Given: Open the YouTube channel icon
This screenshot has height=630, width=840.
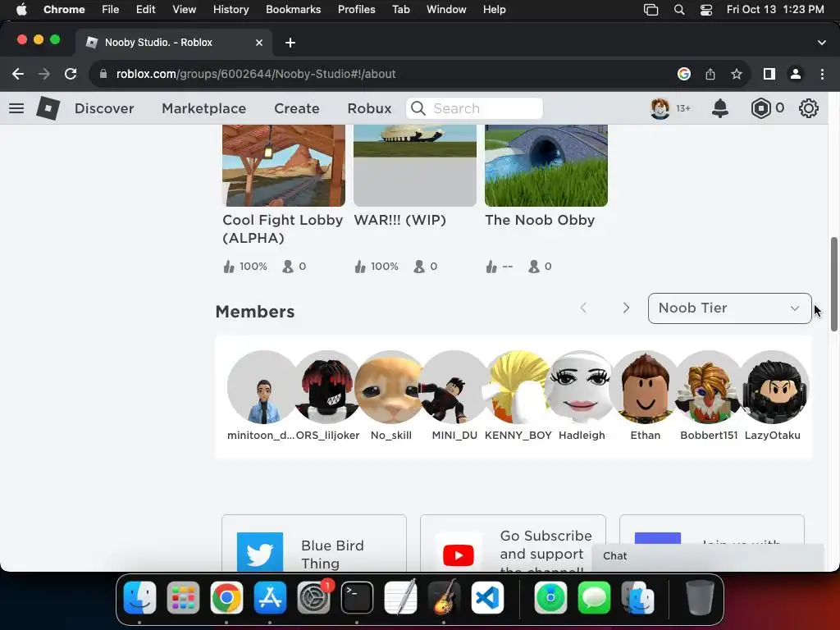Looking at the screenshot, I should [x=459, y=554].
